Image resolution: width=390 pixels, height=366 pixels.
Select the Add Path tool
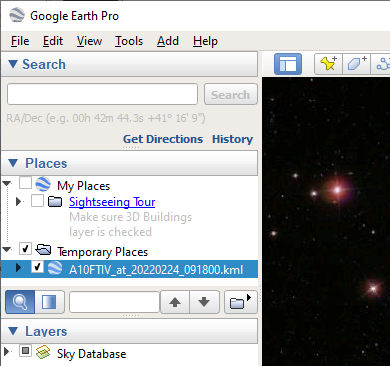383,64
